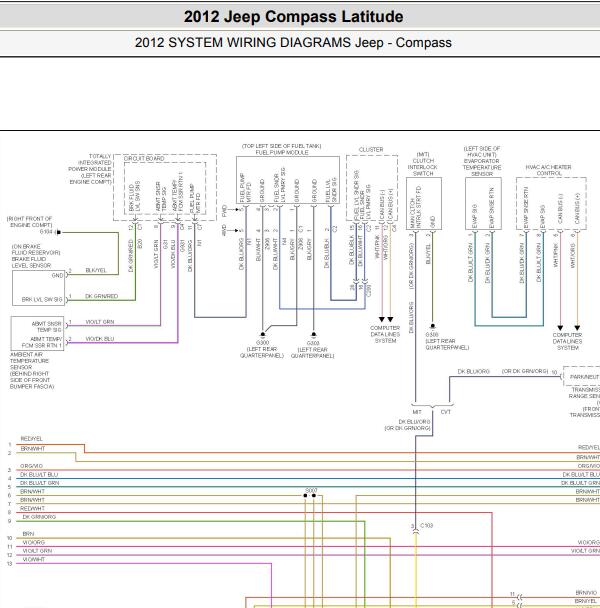Select the left "ORG/VIO" wire label
Image resolution: width=600 pixels, height=608 pixels.
(31, 466)
